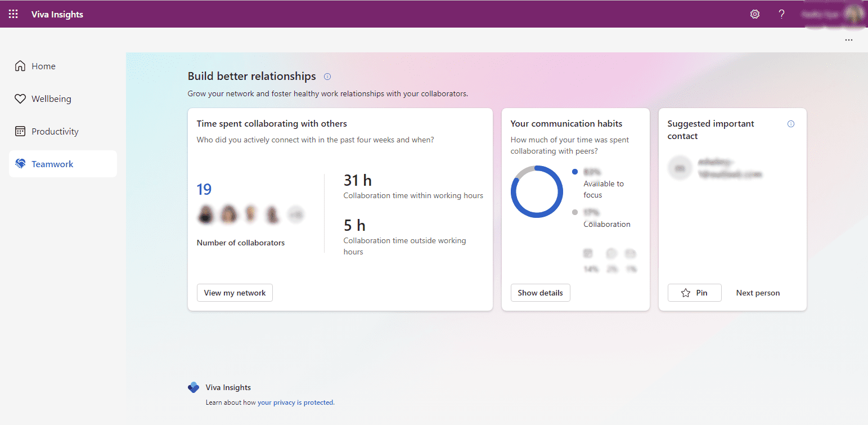Click the fourth collaborator avatar

click(273, 214)
